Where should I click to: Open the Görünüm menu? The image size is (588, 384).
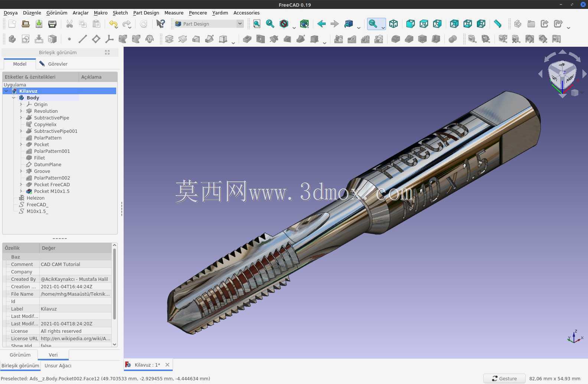click(57, 13)
